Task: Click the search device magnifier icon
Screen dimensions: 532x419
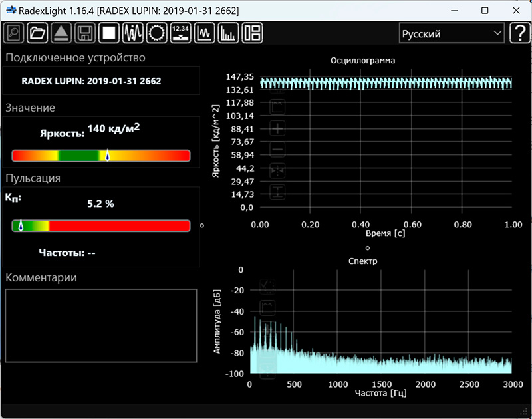Action: (14, 33)
